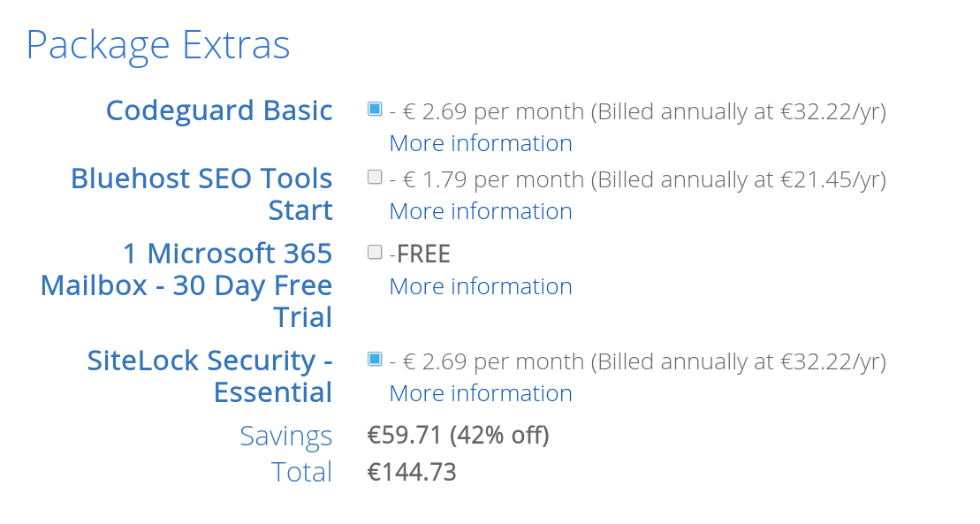Viewport: 980px width, 524px height.
Task: Open More information under Codeguard Basic
Action: coord(481,143)
